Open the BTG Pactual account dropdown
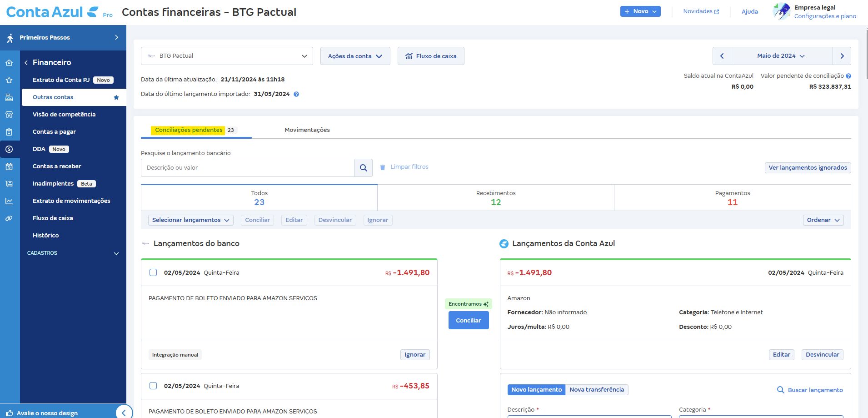 click(227, 56)
